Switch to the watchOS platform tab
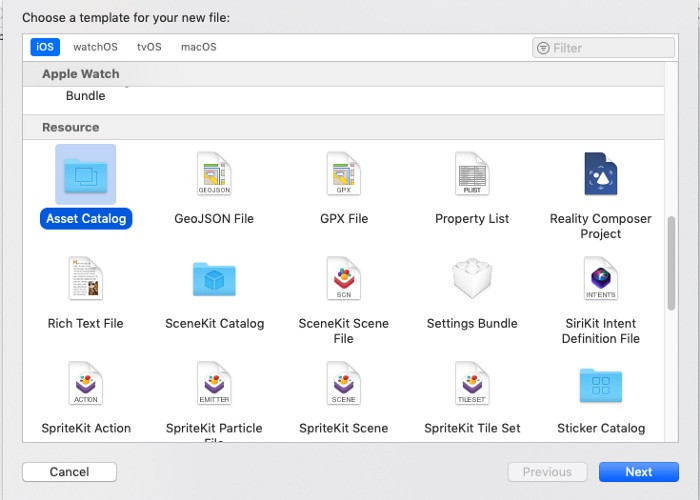Viewport: 700px width, 500px height. pos(96,47)
